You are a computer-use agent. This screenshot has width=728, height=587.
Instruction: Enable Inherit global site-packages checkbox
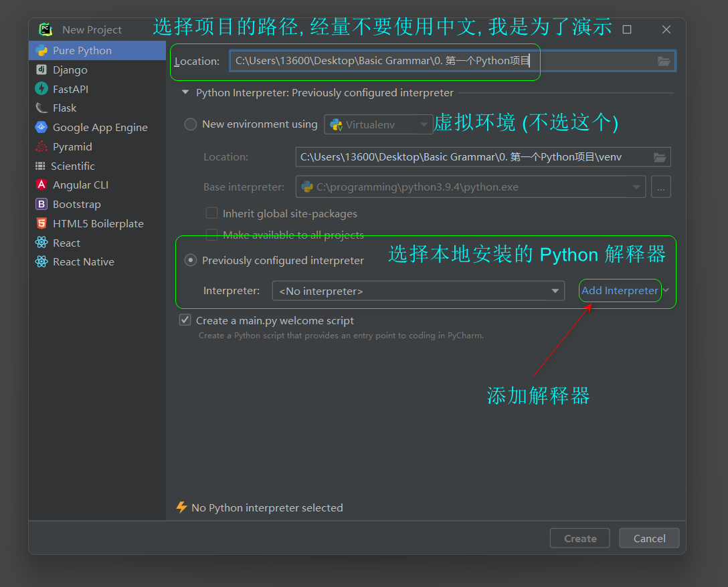coord(211,213)
